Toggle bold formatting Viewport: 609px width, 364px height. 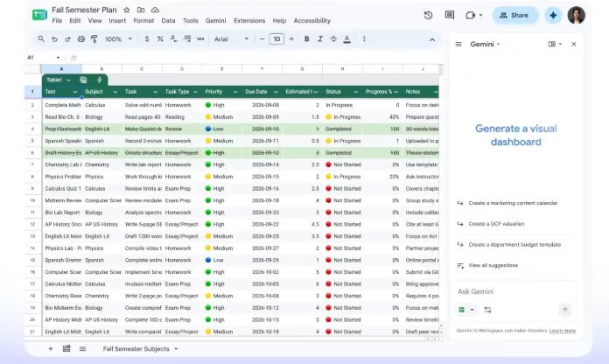(x=306, y=38)
